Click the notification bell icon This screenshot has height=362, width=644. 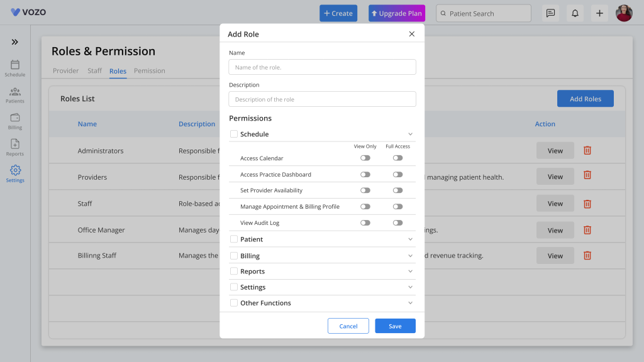[575, 13]
